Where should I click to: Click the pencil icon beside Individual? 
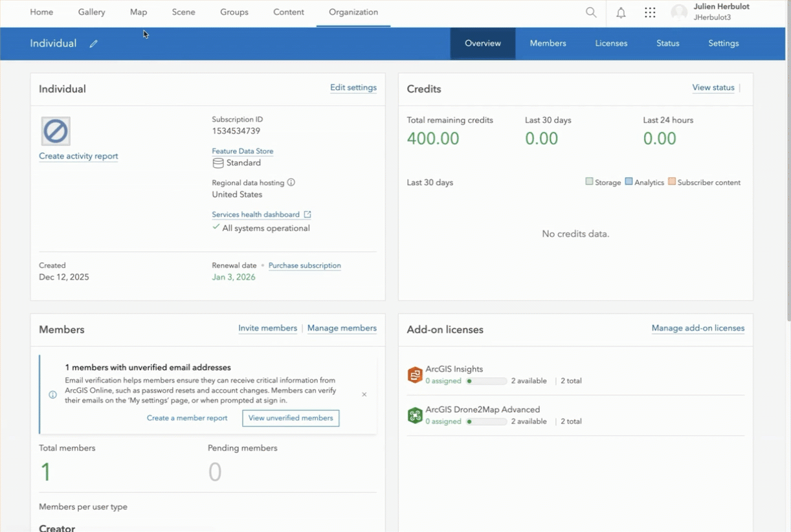click(94, 44)
